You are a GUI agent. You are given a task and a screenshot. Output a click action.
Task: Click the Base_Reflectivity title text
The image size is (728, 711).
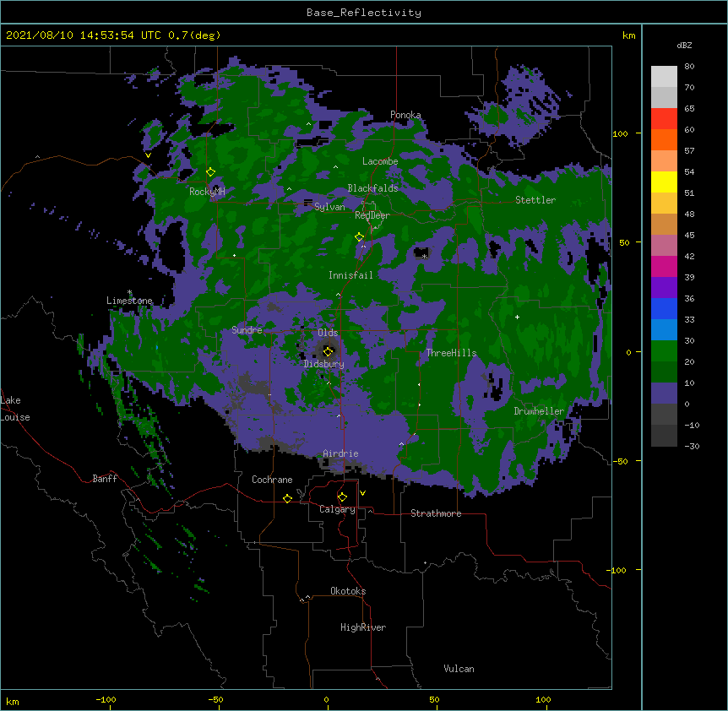click(x=364, y=13)
